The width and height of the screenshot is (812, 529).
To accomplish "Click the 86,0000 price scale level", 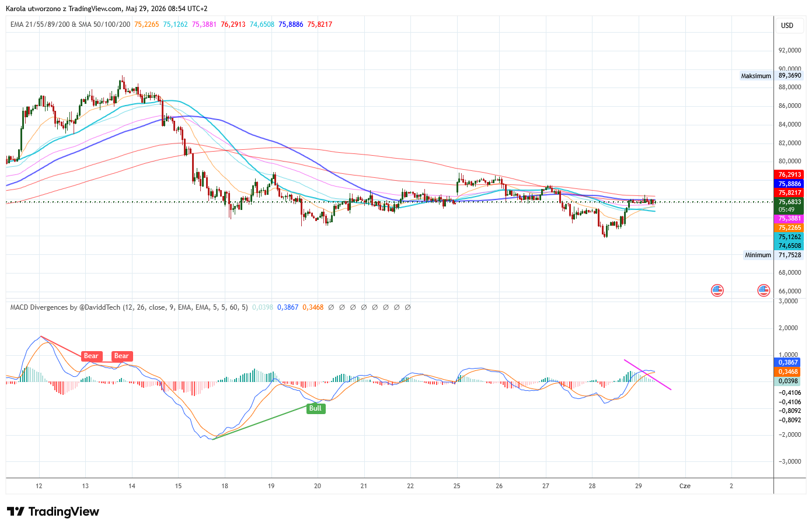I will coord(790,106).
